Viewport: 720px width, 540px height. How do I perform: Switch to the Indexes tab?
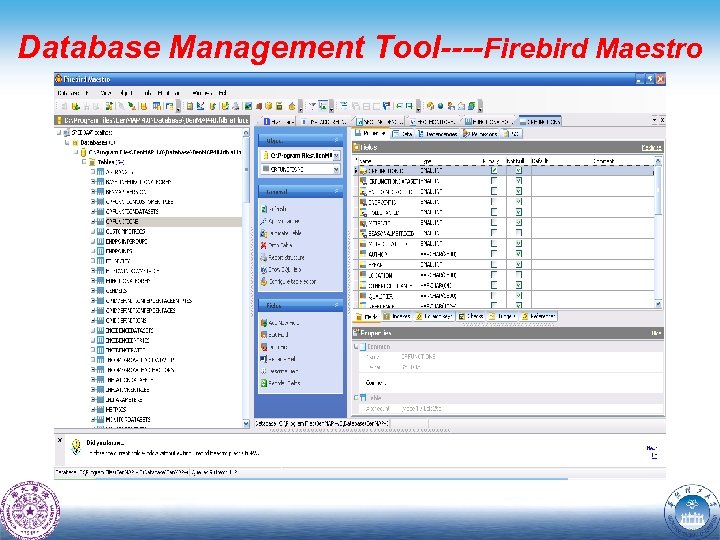click(396, 316)
